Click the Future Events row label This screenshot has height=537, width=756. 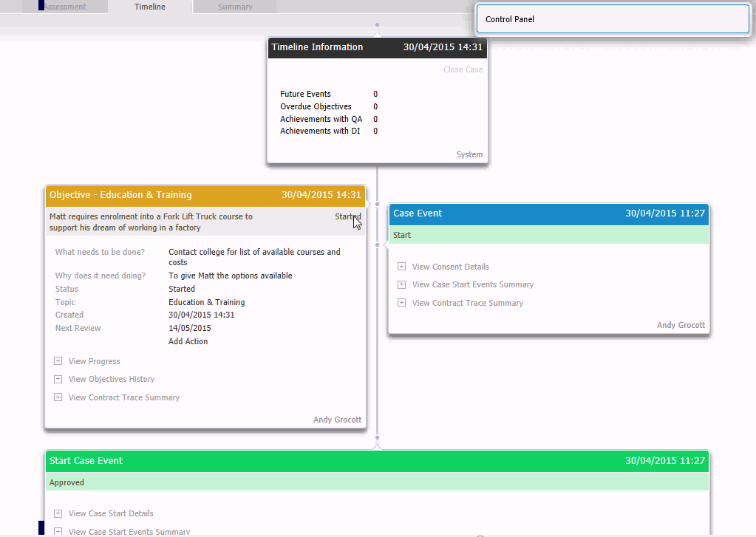305,94
